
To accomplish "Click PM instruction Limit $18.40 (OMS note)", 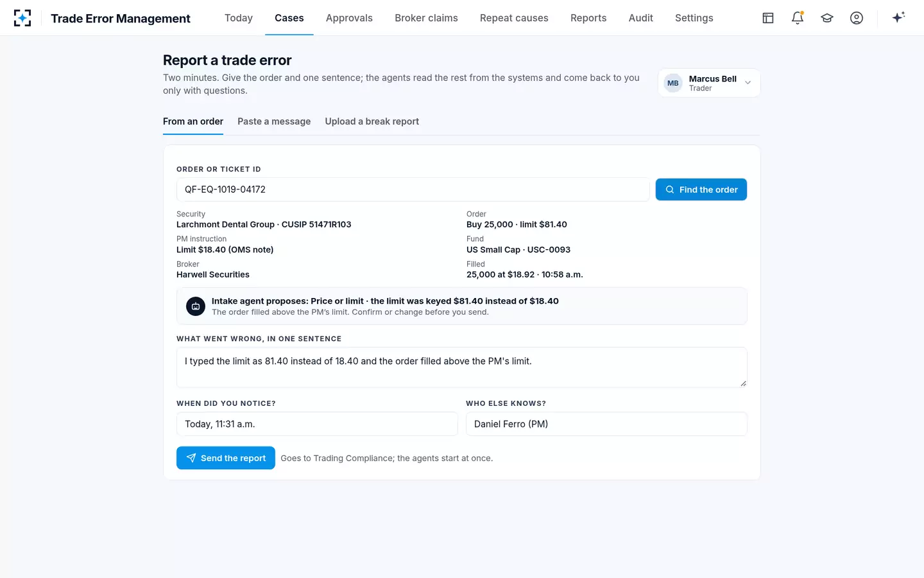I will click(x=225, y=250).
